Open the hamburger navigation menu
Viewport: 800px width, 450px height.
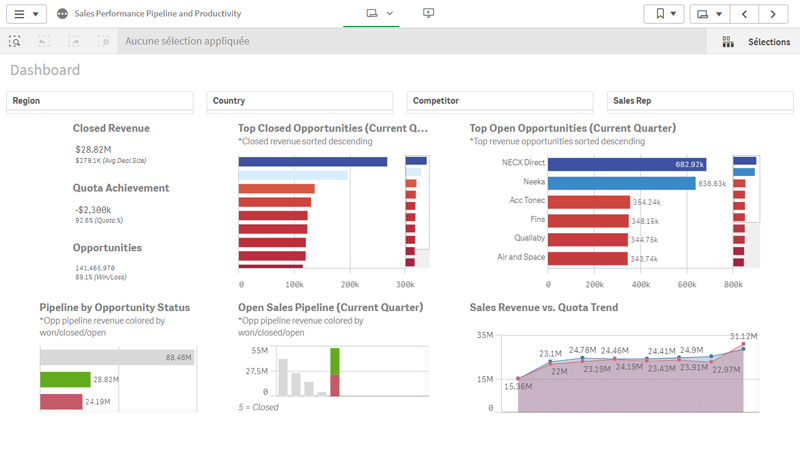point(27,14)
